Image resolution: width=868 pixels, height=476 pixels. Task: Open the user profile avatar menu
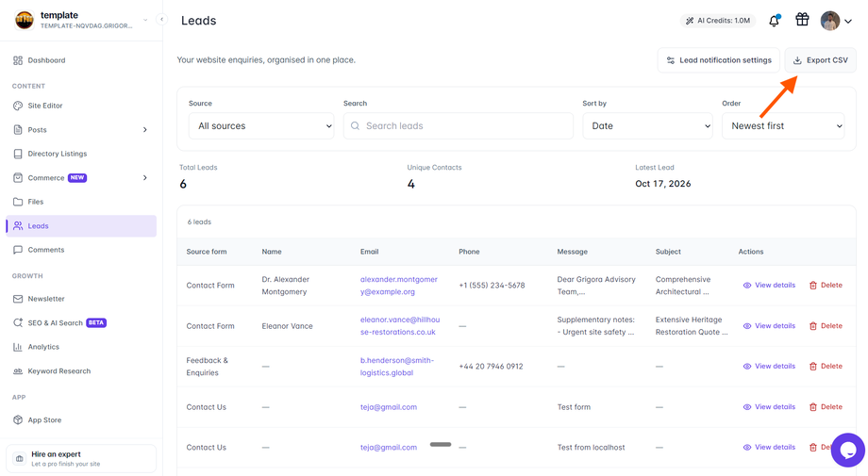pyautogui.click(x=836, y=21)
